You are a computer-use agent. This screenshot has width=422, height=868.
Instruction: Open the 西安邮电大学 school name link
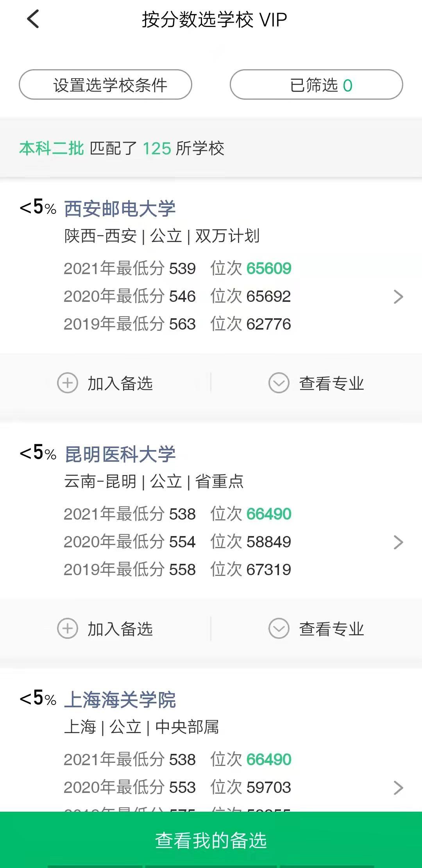point(120,208)
